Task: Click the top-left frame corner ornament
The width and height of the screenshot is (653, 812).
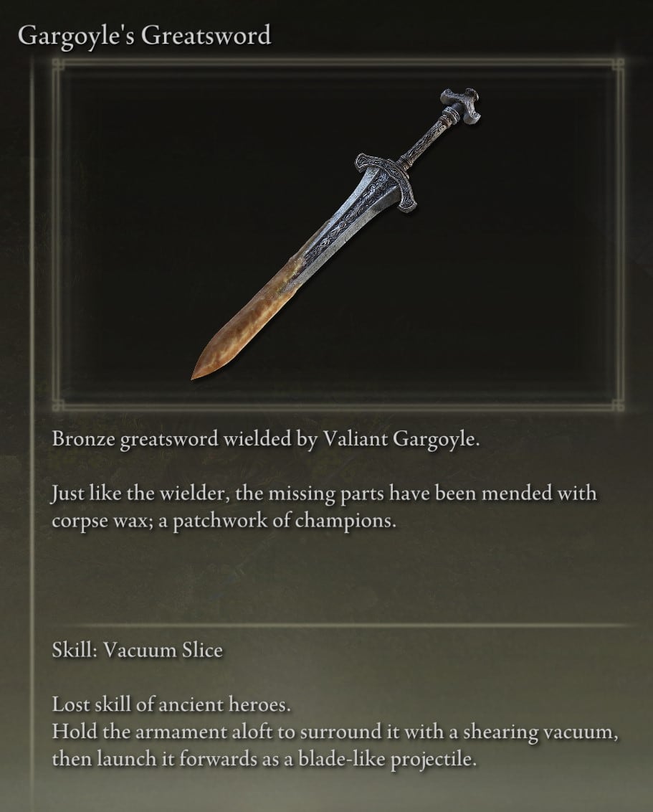Action: pyautogui.click(x=58, y=65)
